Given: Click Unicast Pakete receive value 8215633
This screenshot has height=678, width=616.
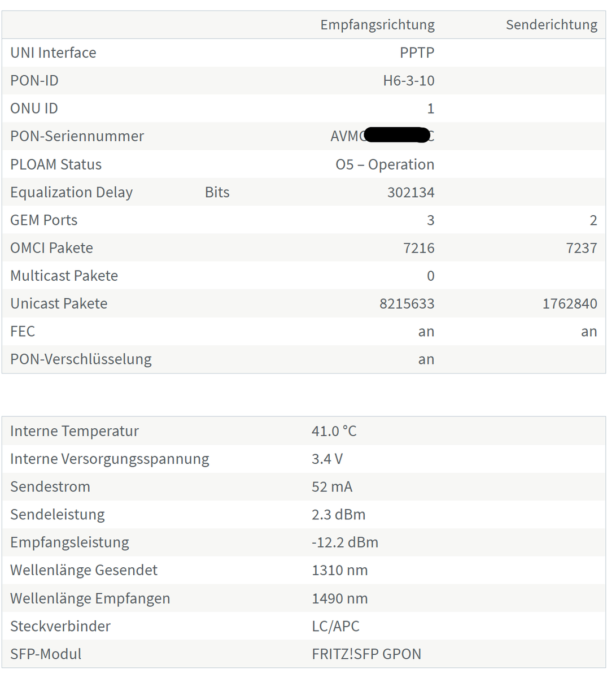Looking at the screenshot, I should pos(407,303).
